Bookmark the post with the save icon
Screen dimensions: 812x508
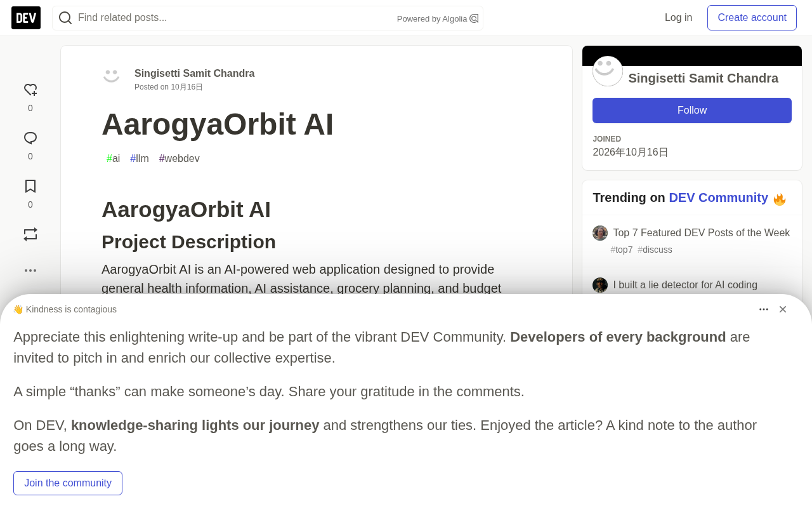click(x=30, y=186)
